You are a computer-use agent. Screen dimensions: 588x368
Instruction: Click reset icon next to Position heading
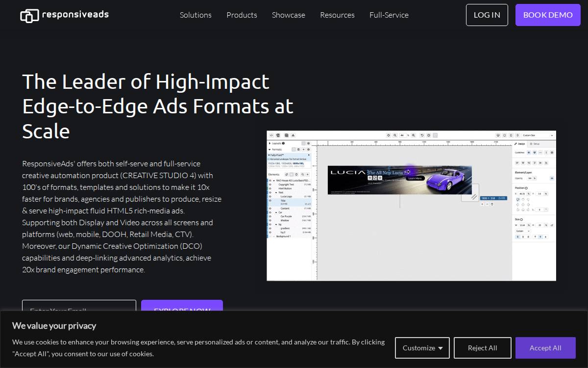coord(526,188)
